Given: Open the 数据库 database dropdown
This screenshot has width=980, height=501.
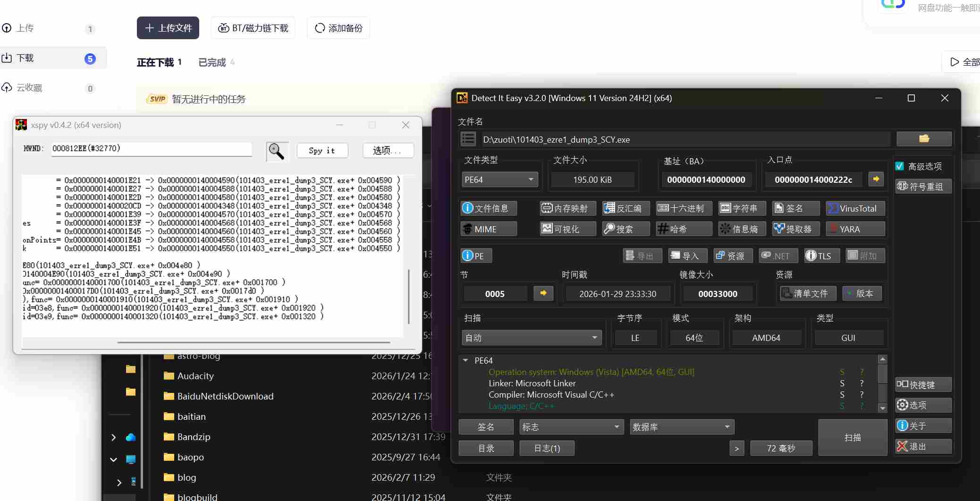Looking at the screenshot, I should point(682,427).
